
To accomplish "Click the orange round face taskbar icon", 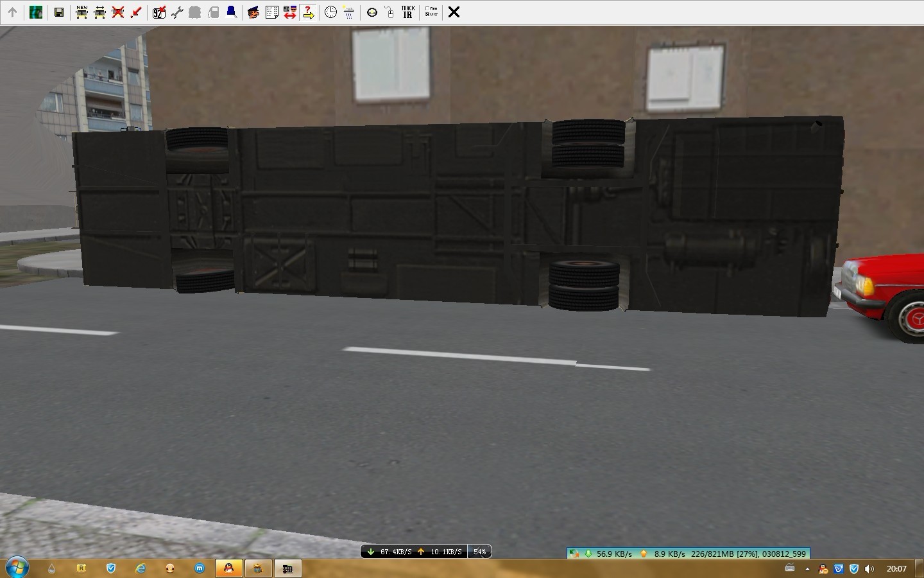I will click(x=170, y=568).
